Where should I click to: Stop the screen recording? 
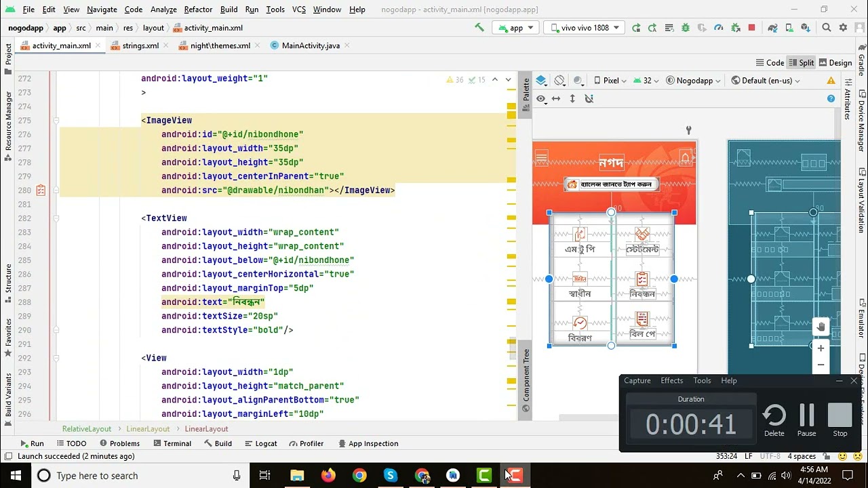click(840, 420)
